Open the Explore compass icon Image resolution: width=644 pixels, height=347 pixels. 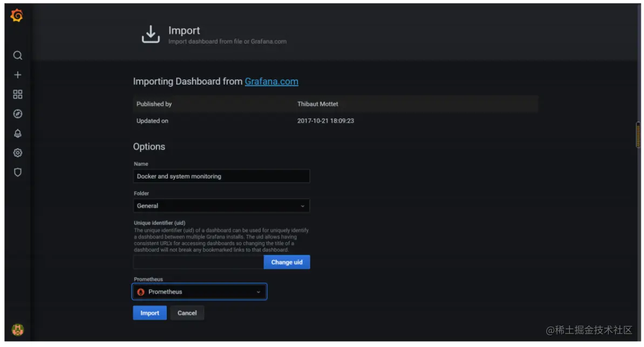[18, 114]
